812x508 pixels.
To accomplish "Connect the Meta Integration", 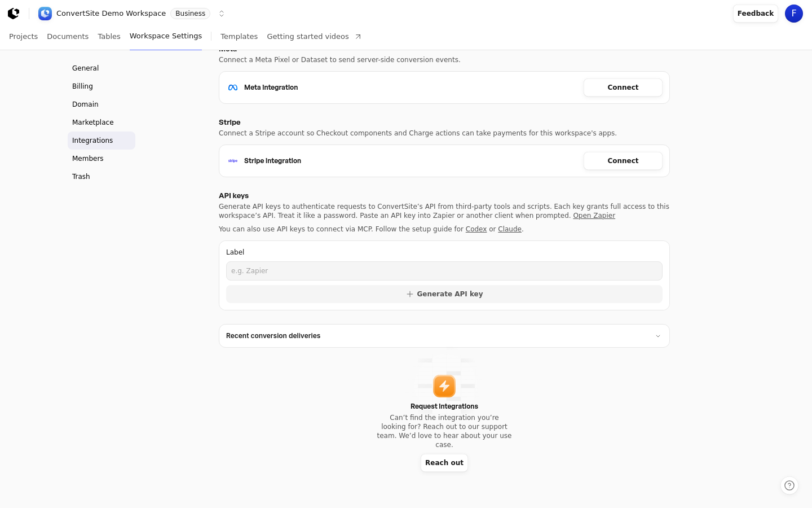I will pyautogui.click(x=623, y=87).
